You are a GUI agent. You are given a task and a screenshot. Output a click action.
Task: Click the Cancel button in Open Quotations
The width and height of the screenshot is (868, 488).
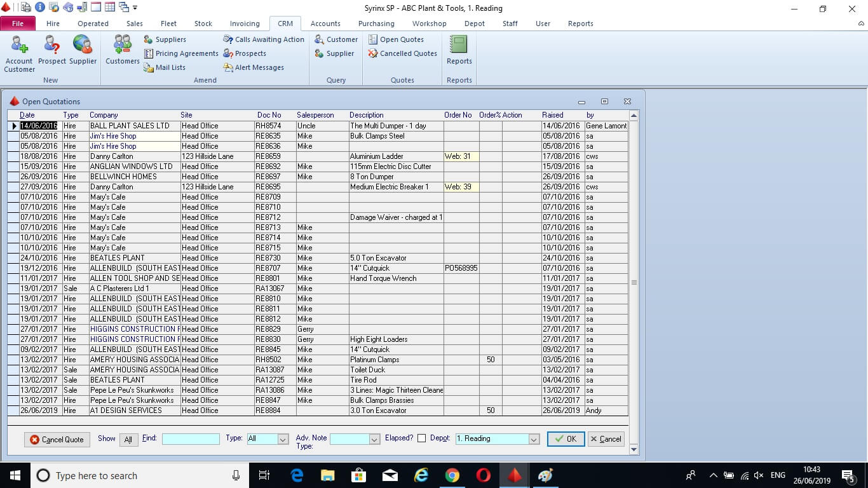pyautogui.click(x=606, y=439)
